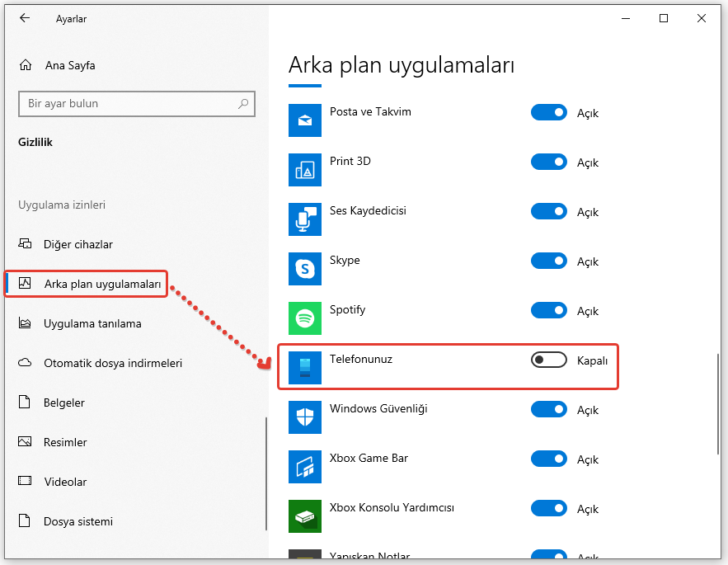Click the Telefonunuz app icon
The image size is (728, 565).
pos(304,368)
